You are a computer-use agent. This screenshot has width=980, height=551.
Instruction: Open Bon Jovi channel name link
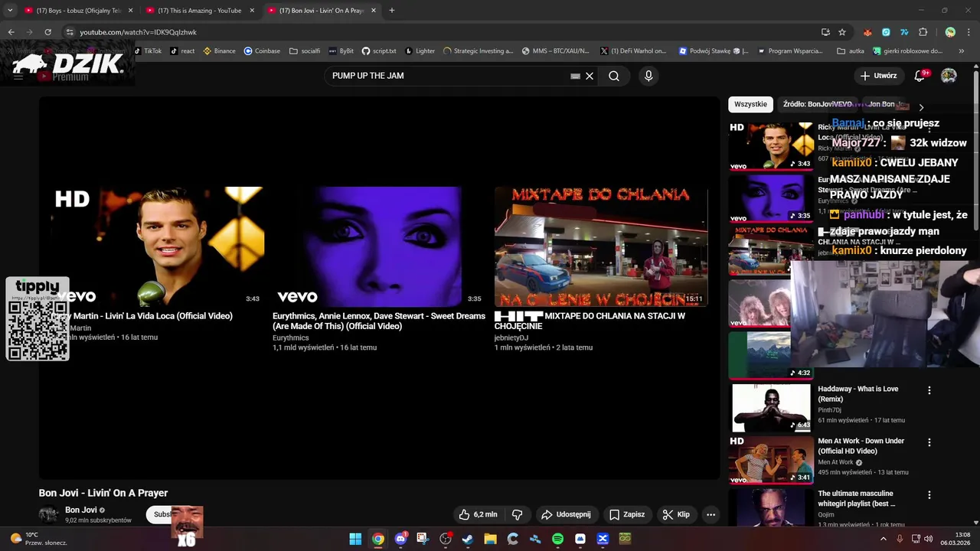(80, 510)
